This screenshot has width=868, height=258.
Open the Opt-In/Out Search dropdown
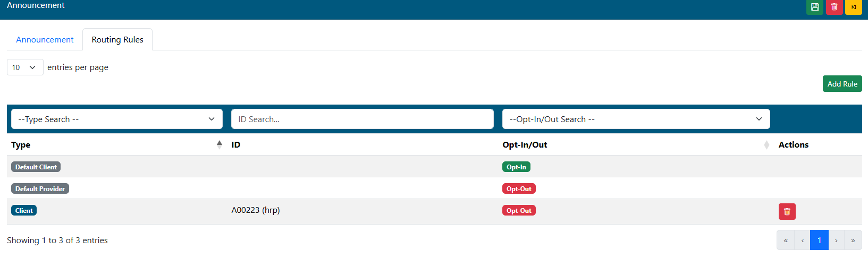tap(636, 119)
